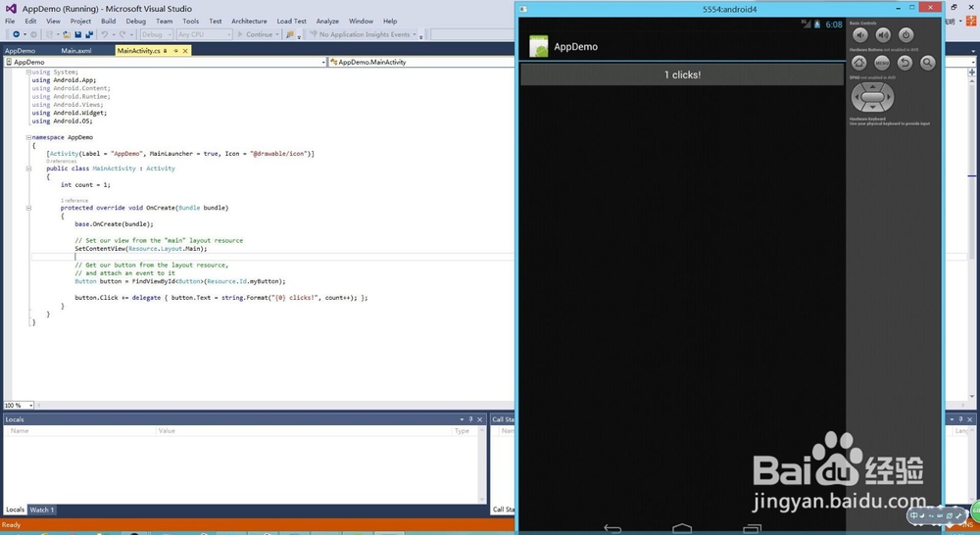Open the AppDemo.MainActivity type dropdown
The image size is (980, 535).
(422, 62)
